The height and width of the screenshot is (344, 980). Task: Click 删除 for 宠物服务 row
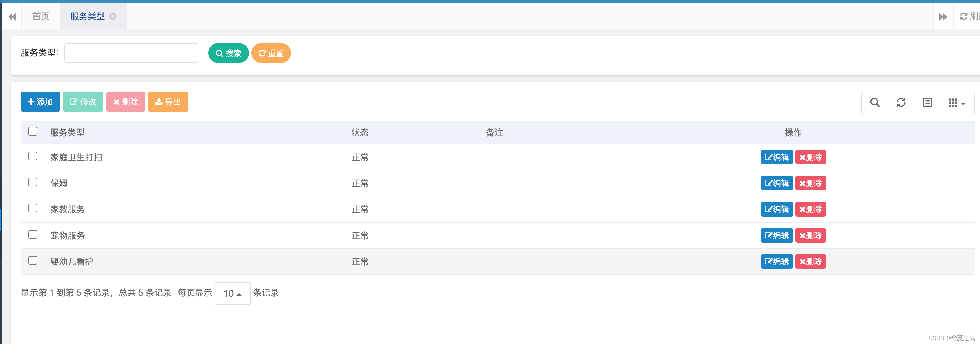(x=810, y=235)
